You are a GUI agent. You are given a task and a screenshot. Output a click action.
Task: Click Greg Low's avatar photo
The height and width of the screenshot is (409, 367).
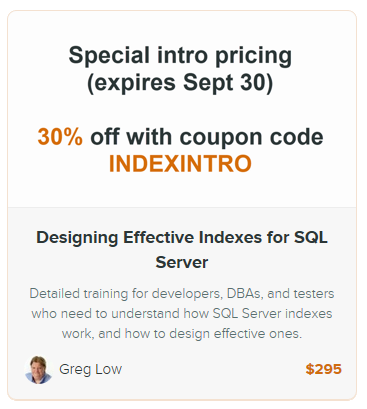point(38,370)
